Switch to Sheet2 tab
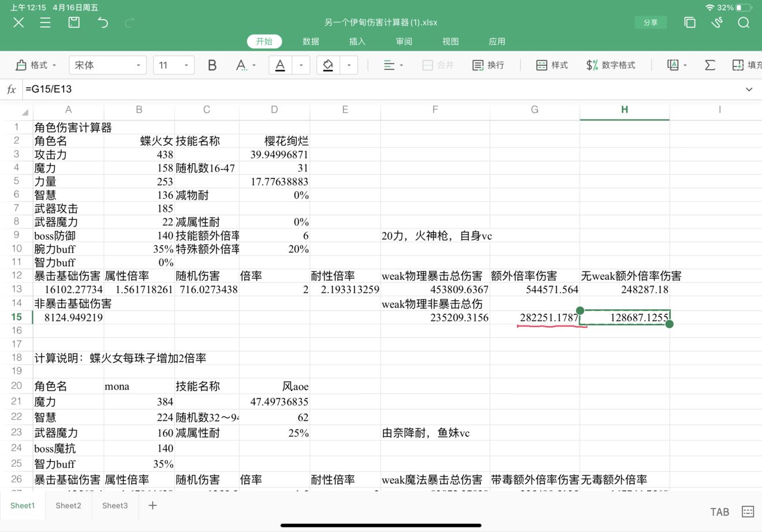762x532 pixels. 68,505
